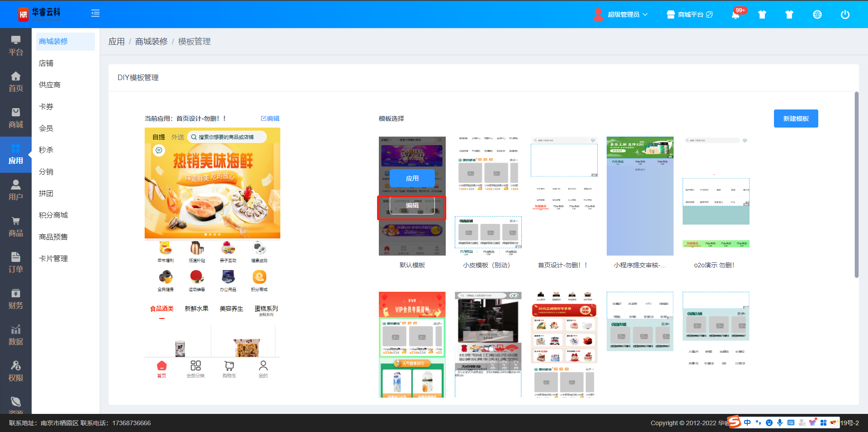Click 应用 button on the default template
This screenshot has width=868, height=432.
click(412, 178)
